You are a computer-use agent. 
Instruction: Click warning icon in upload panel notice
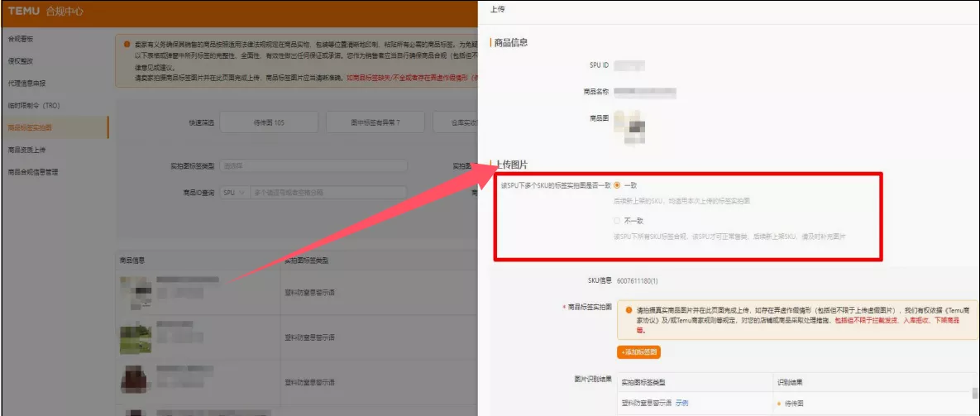[629, 310]
